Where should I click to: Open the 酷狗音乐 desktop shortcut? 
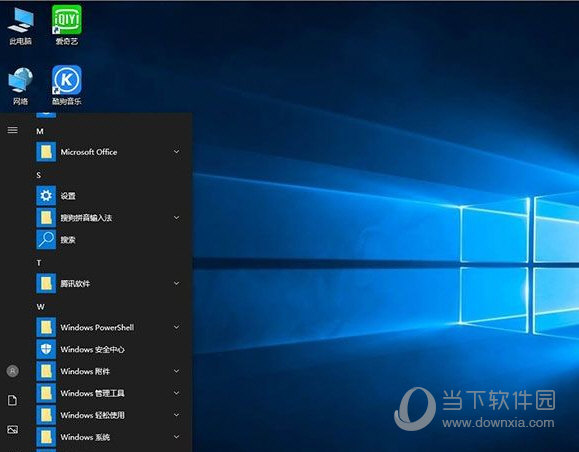pyautogui.click(x=67, y=86)
